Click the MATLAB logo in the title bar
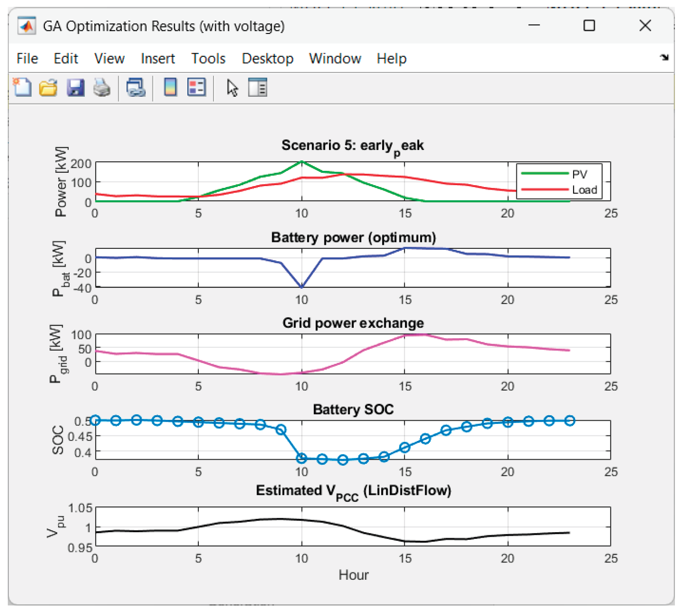The width and height of the screenshot is (685, 616). pos(27,26)
